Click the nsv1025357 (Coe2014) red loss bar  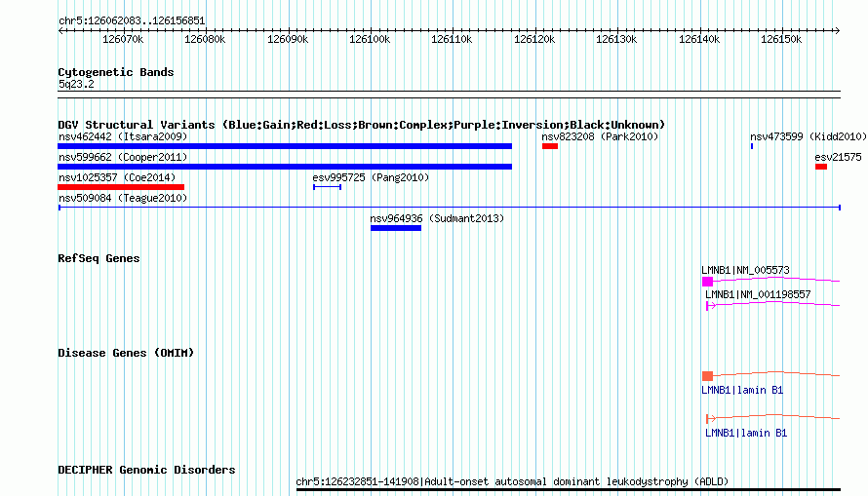(x=121, y=187)
